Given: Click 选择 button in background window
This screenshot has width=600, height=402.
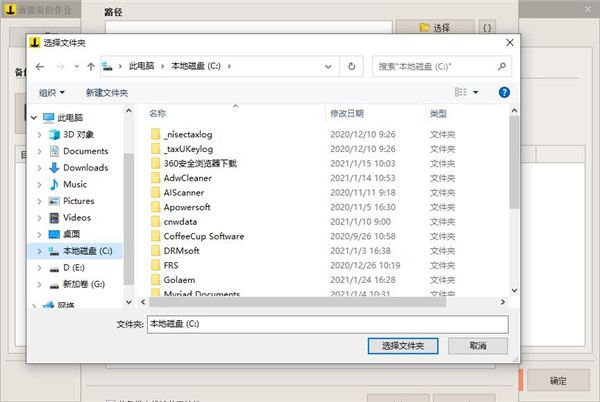Looking at the screenshot, I should click(x=435, y=28).
